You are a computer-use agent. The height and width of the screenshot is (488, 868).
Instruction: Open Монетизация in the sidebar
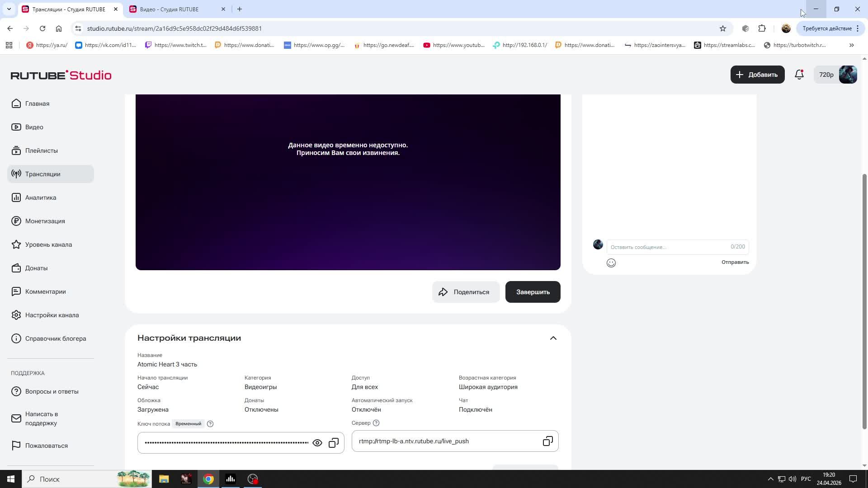(45, 221)
